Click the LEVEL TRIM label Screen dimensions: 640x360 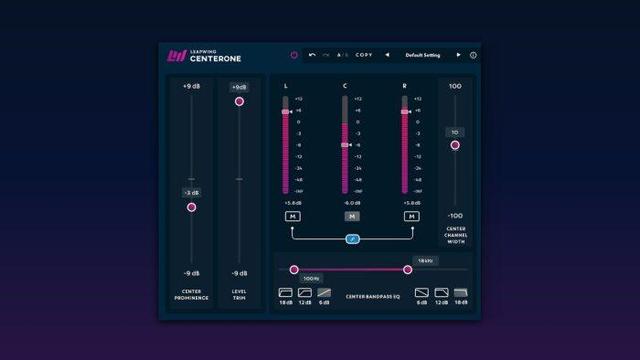(239, 295)
